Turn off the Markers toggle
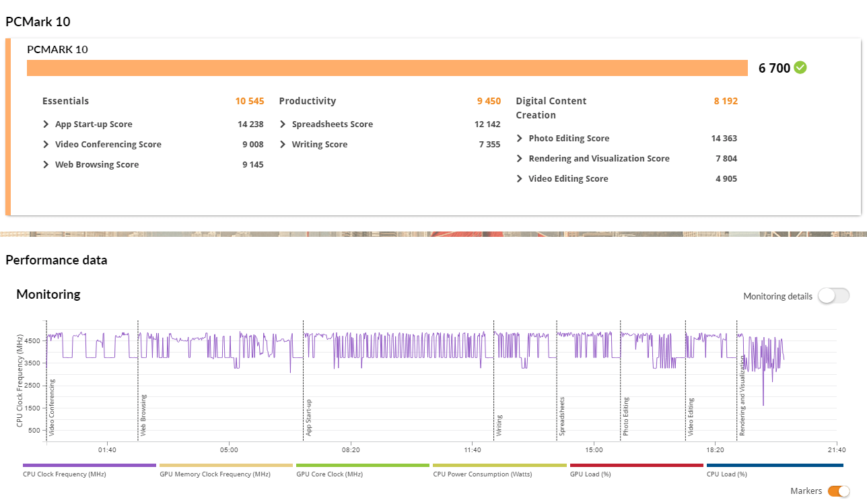The height and width of the screenshot is (504, 867). coord(839,491)
